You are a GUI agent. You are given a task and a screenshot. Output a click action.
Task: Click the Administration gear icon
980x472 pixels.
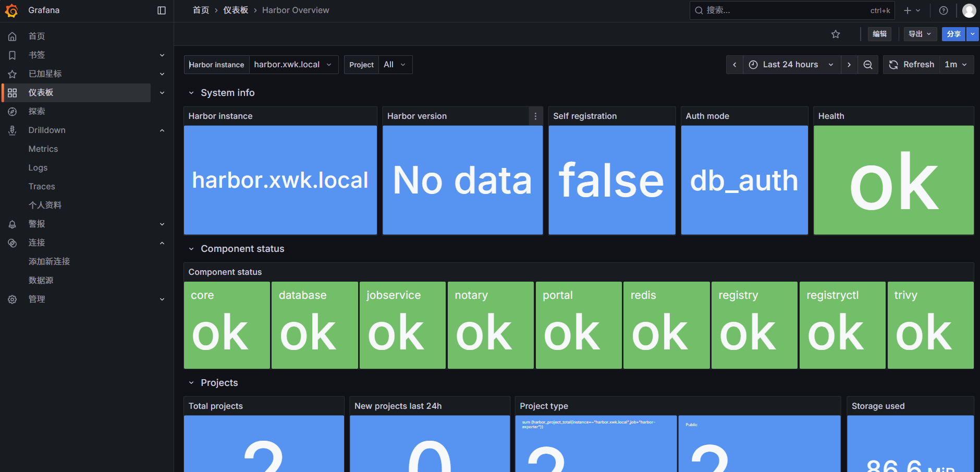tap(13, 299)
